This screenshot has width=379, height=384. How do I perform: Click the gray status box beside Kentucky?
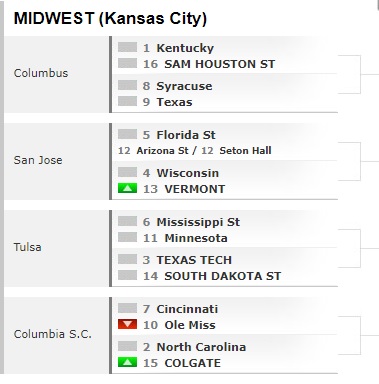click(127, 47)
